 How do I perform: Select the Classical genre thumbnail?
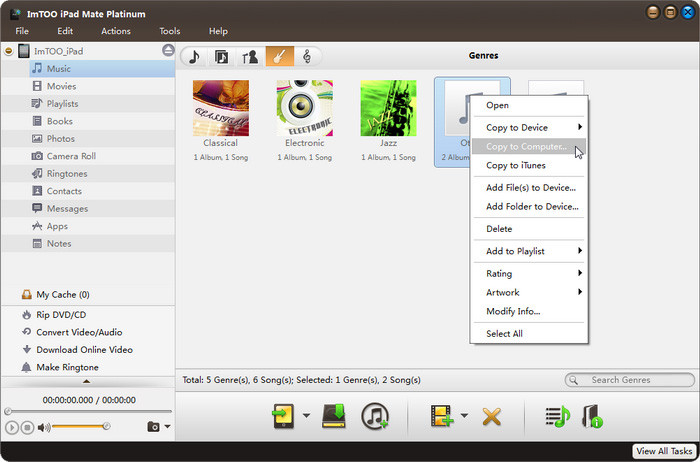pyautogui.click(x=221, y=108)
